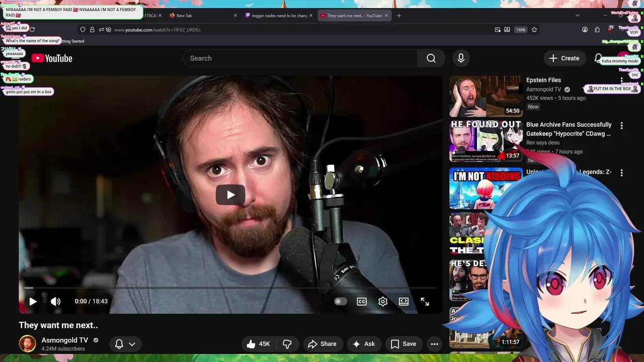Open the options menu for the I'M NOT KIDDING video

[621, 172]
